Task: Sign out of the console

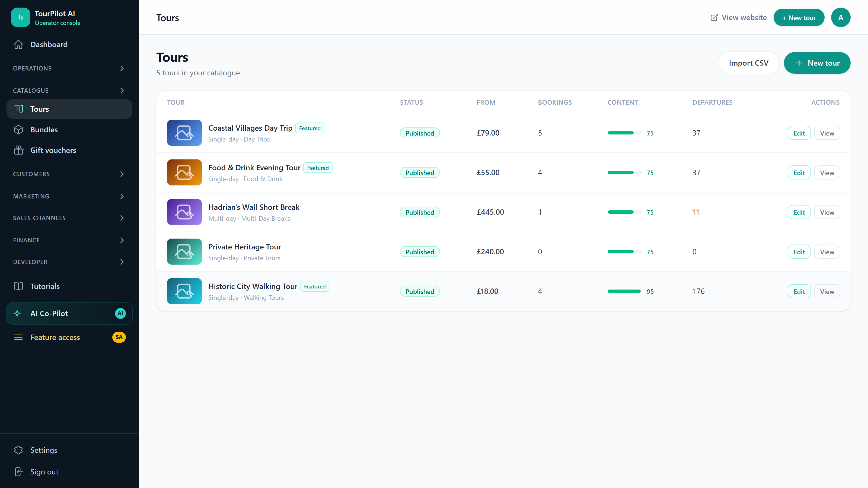Action: pos(69,472)
